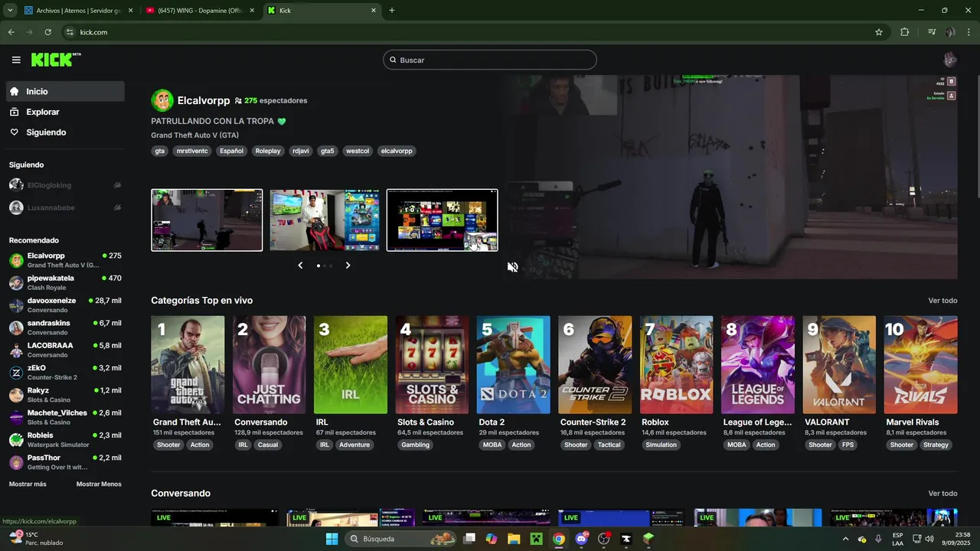
Task: Open Elcalvorpp avatar in featured stream
Action: point(162,100)
